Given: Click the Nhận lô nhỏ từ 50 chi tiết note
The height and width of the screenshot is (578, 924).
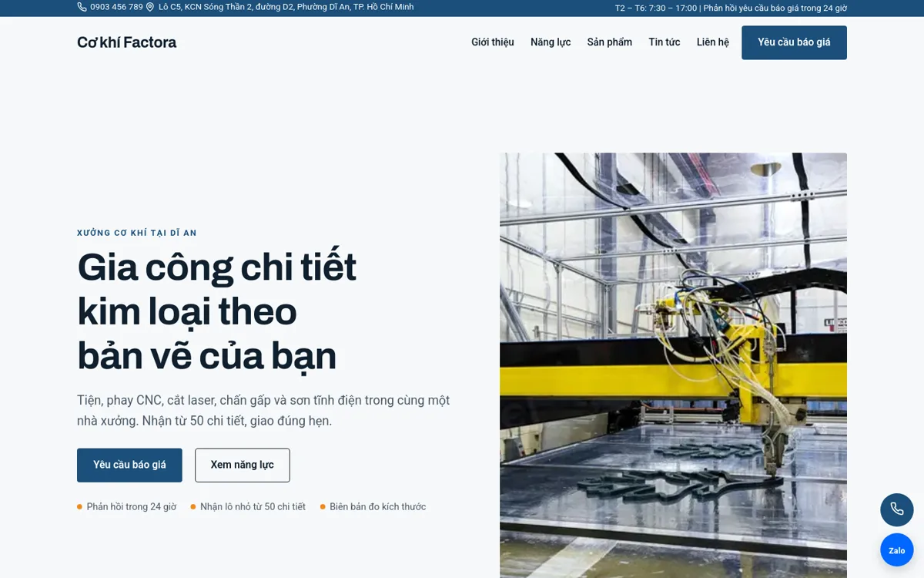Looking at the screenshot, I should point(248,506).
